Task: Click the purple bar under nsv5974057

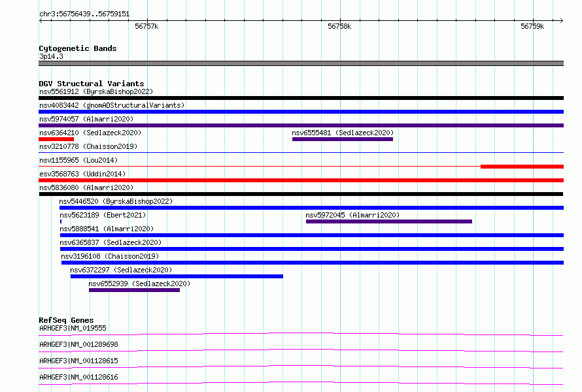Action: click(301, 125)
